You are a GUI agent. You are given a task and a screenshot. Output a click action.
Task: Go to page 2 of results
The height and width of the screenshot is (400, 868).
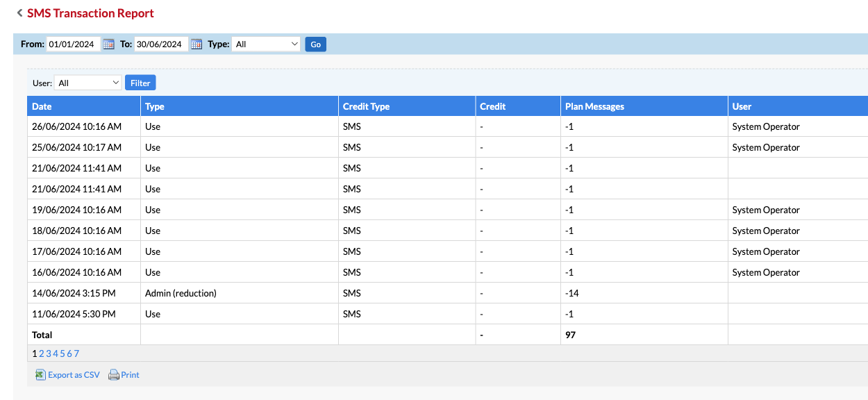[42, 353]
